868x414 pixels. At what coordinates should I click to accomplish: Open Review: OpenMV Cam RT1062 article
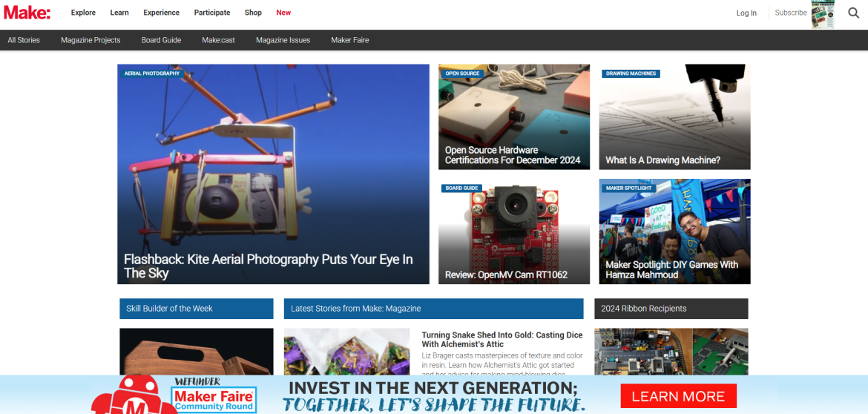point(506,275)
